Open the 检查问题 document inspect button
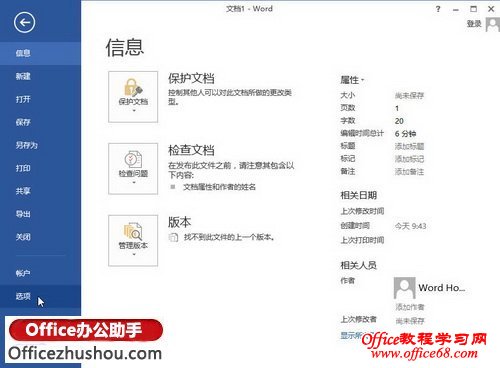Screen dimensions: 500x368 tap(133, 169)
